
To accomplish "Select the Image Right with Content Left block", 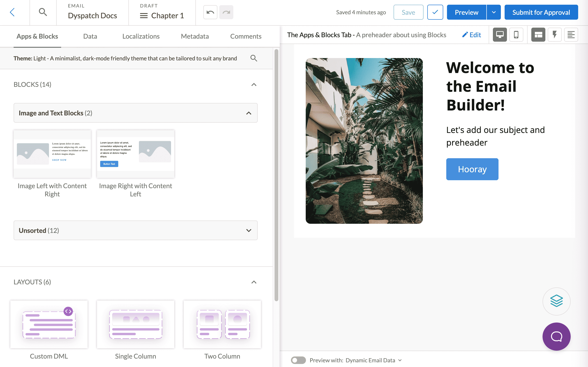I will click(x=136, y=154).
